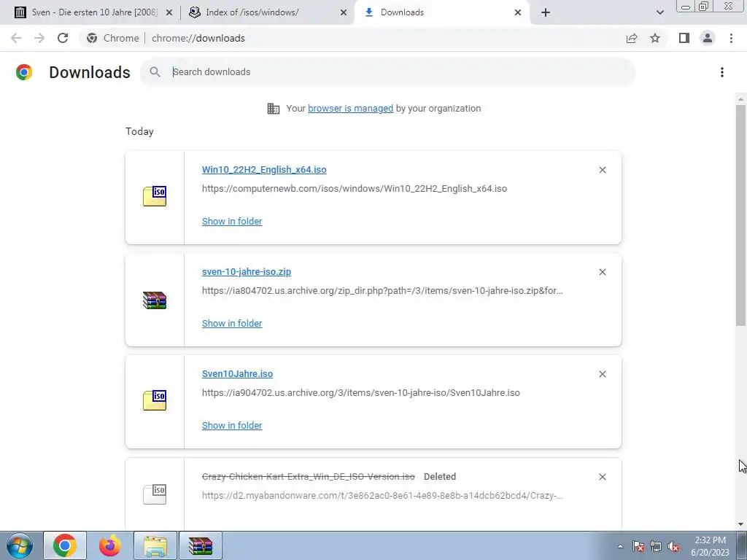Click the muted volume tray icon
747x560 pixels.
673,547
